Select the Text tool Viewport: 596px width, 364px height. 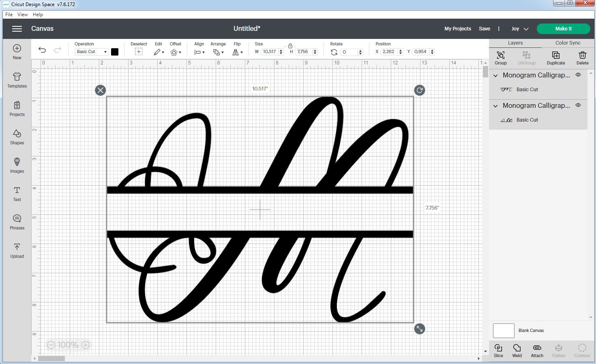point(17,194)
